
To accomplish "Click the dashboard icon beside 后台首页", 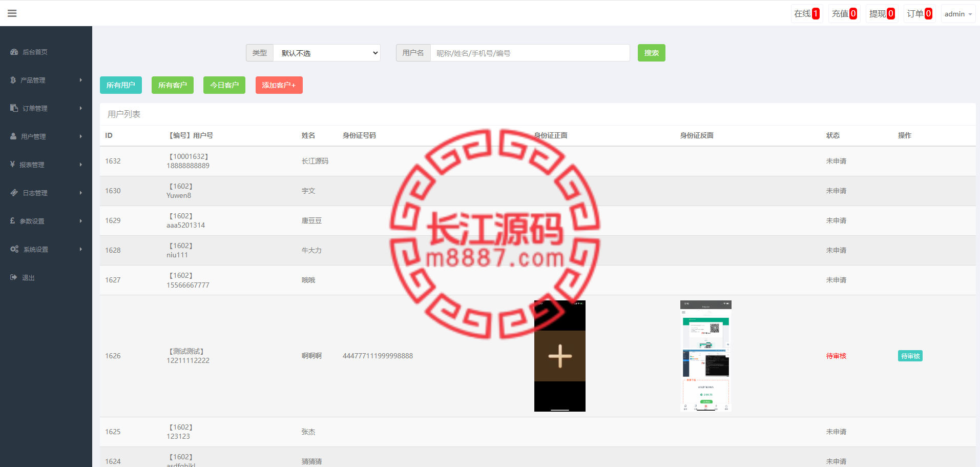I will click(14, 52).
